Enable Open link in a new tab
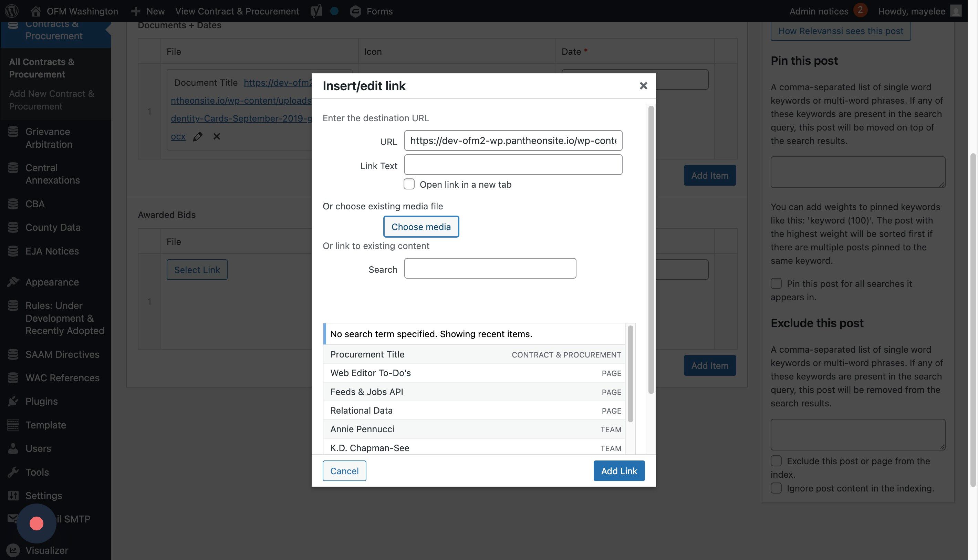The image size is (978, 560). [x=409, y=184]
